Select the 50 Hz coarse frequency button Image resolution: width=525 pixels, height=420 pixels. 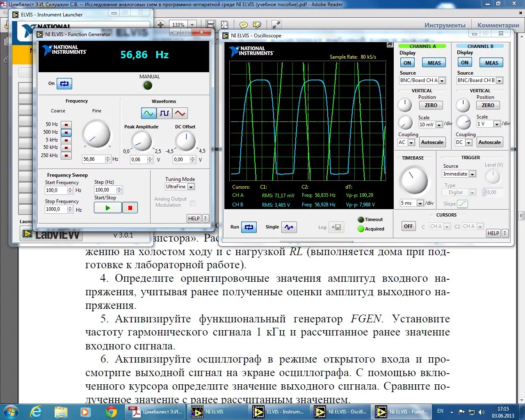tap(66, 125)
